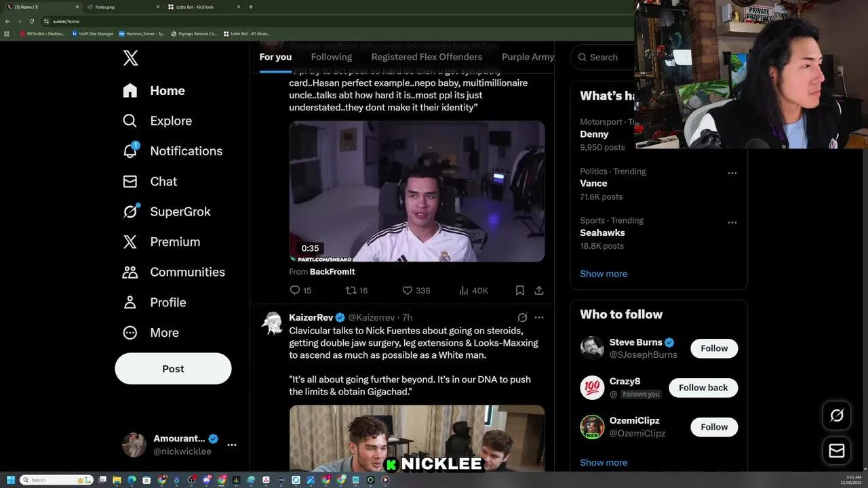Click Show more under trending topics
Screen dimensions: 868x488
[x=604, y=274]
